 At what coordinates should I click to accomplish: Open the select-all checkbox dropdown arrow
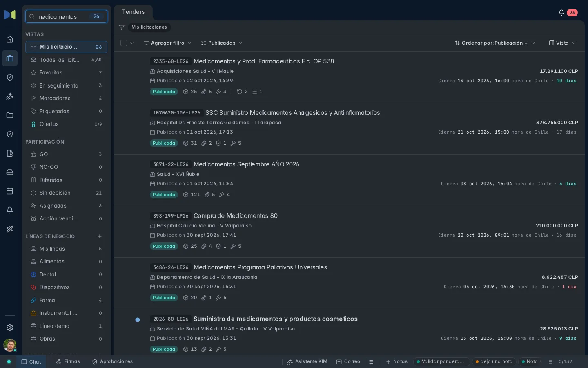pyautogui.click(x=132, y=43)
